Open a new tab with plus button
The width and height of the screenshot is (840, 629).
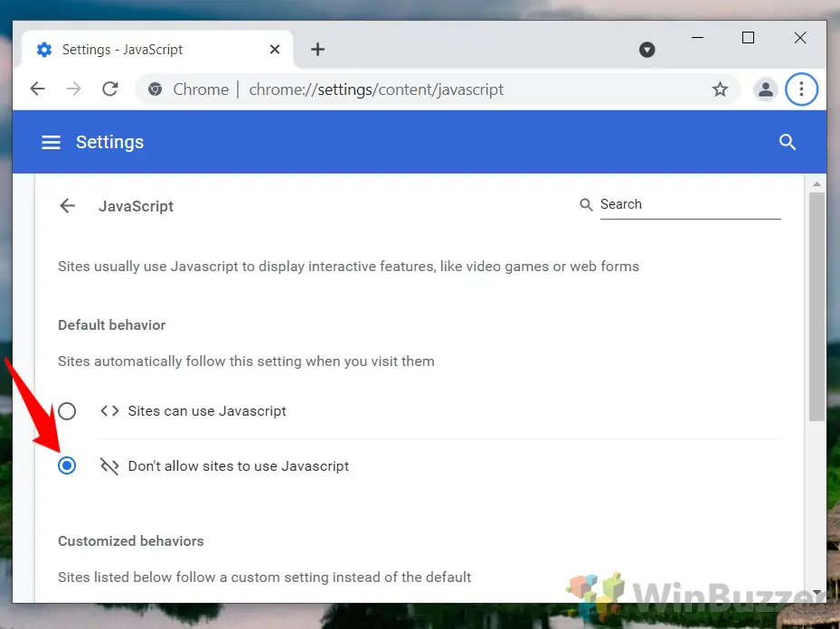pyautogui.click(x=317, y=50)
